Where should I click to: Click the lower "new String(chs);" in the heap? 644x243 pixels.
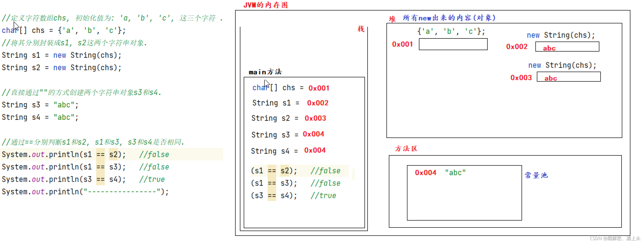click(x=562, y=65)
